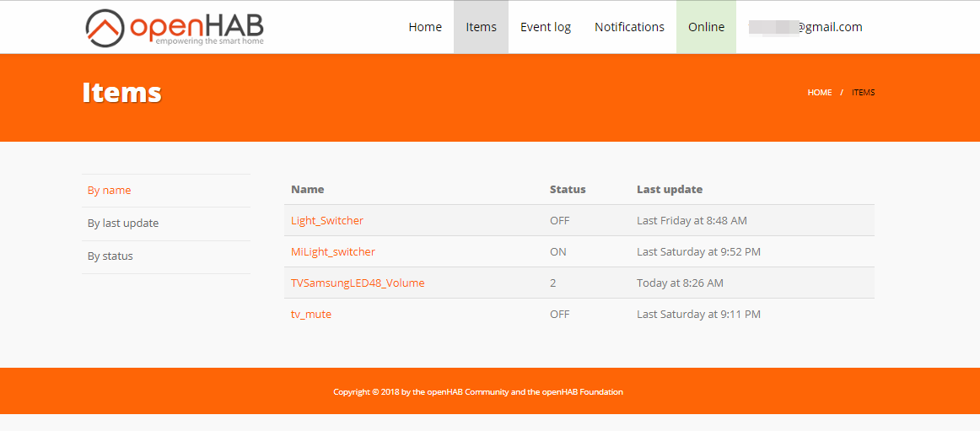Viewport: 980px width, 431px height.
Task: Click the Last update column header
Action: pyautogui.click(x=670, y=189)
